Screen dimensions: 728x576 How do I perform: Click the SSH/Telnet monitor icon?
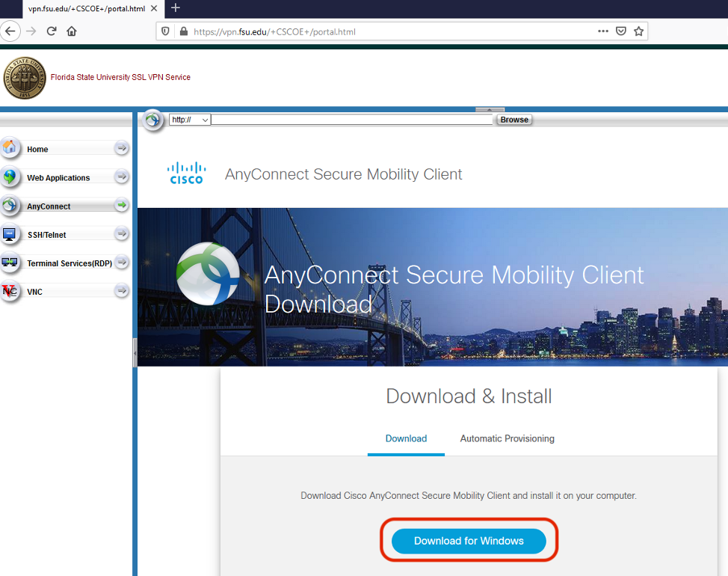coord(10,234)
